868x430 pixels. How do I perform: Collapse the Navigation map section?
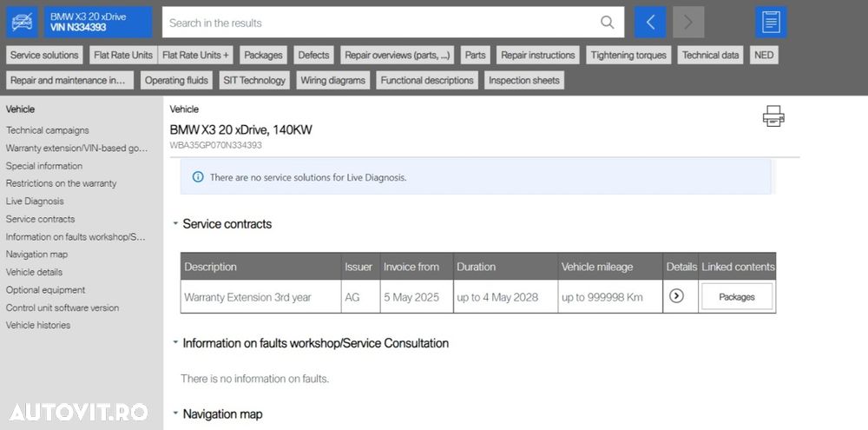coord(175,414)
